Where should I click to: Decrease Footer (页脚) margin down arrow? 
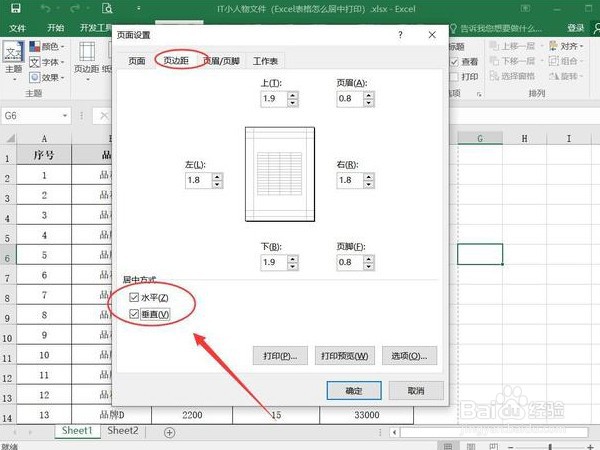tap(368, 266)
